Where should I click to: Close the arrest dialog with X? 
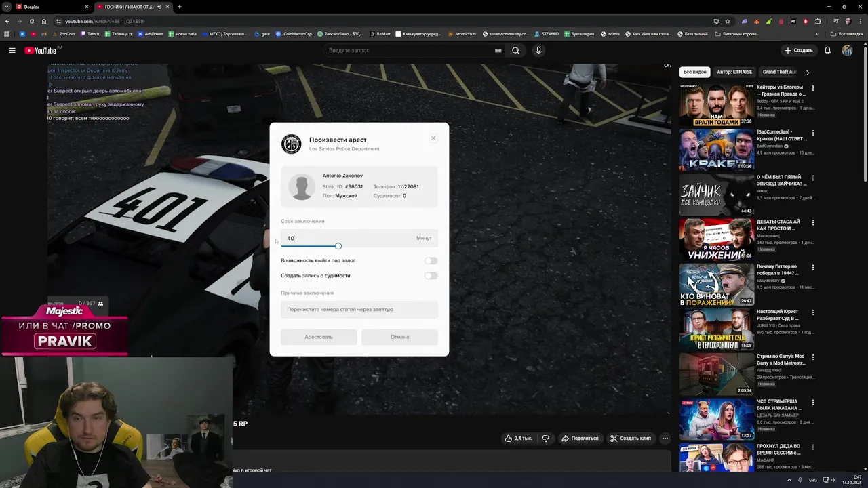tap(433, 138)
